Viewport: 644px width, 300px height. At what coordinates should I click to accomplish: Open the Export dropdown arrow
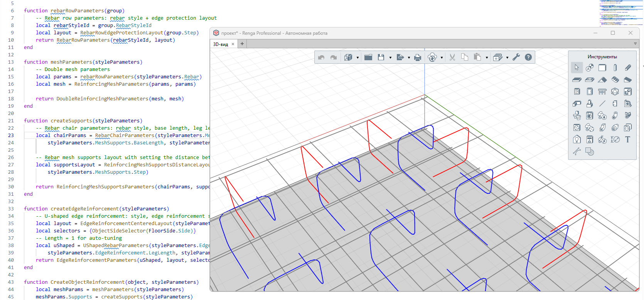click(409, 58)
